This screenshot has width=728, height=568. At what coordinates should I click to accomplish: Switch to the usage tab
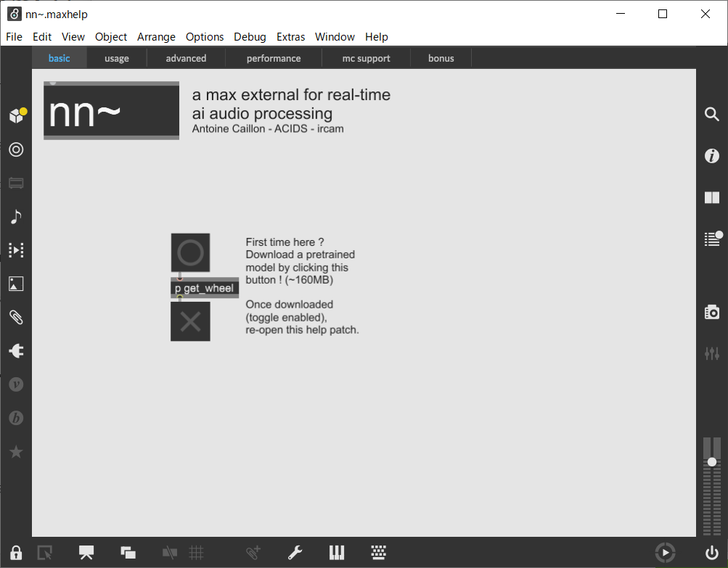point(117,58)
